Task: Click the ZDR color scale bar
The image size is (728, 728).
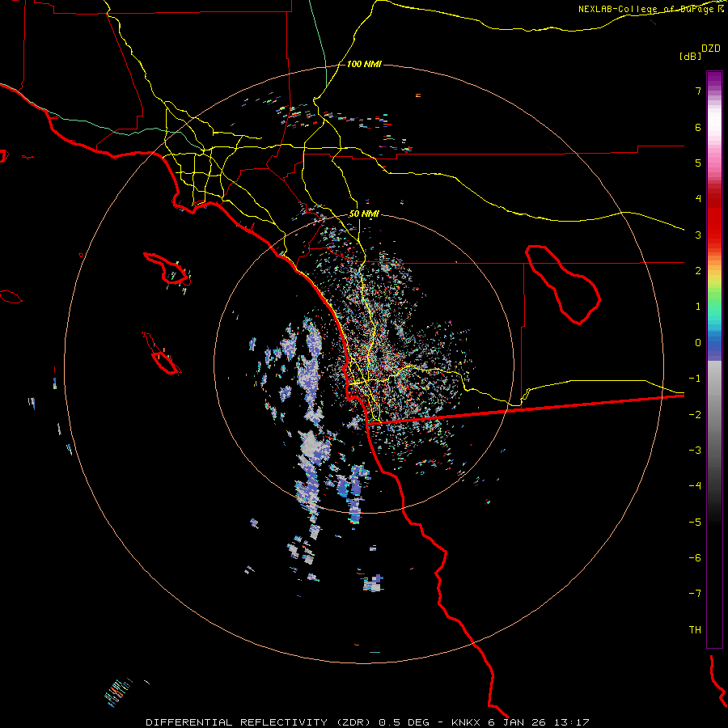Action: pos(714,359)
